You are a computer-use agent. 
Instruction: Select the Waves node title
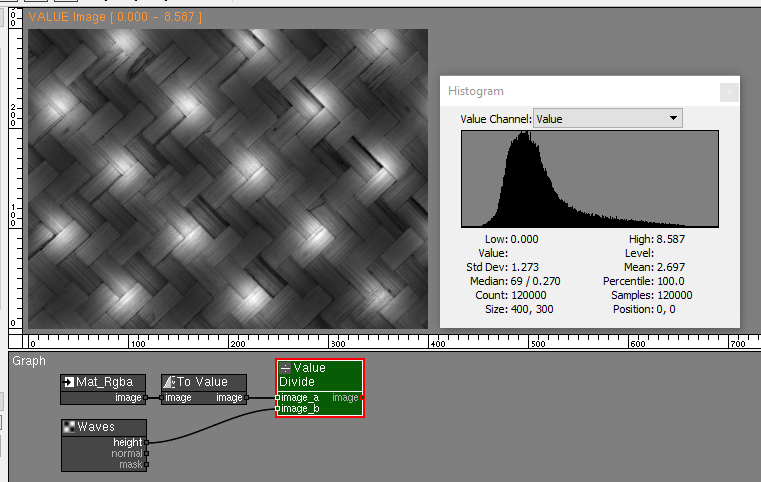(x=96, y=427)
